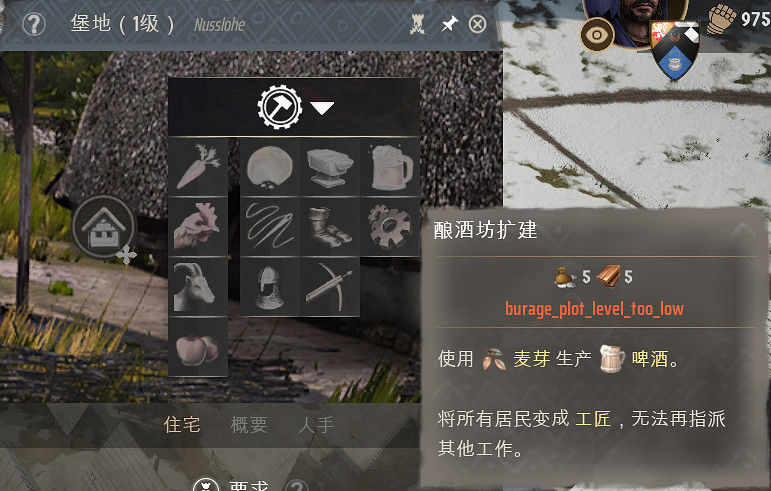Open the question mark help button

[34, 24]
